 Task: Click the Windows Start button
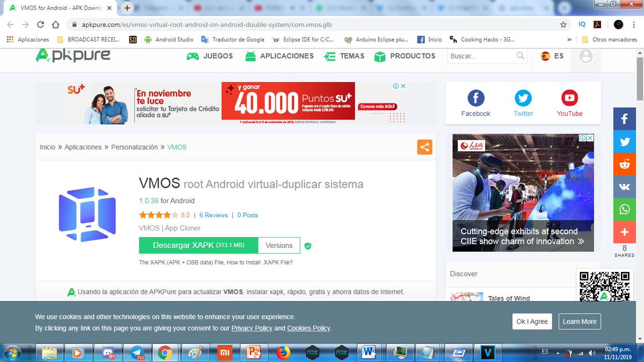[x=11, y=352]
